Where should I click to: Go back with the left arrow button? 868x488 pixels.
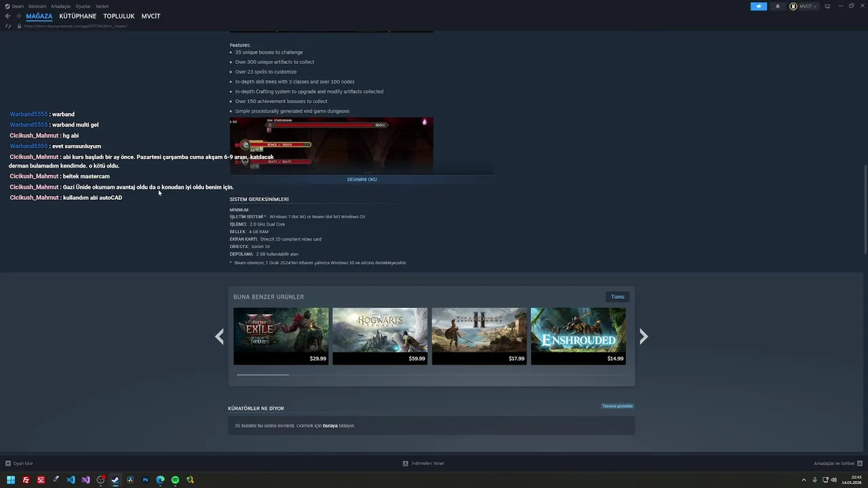tap(7, 16)
